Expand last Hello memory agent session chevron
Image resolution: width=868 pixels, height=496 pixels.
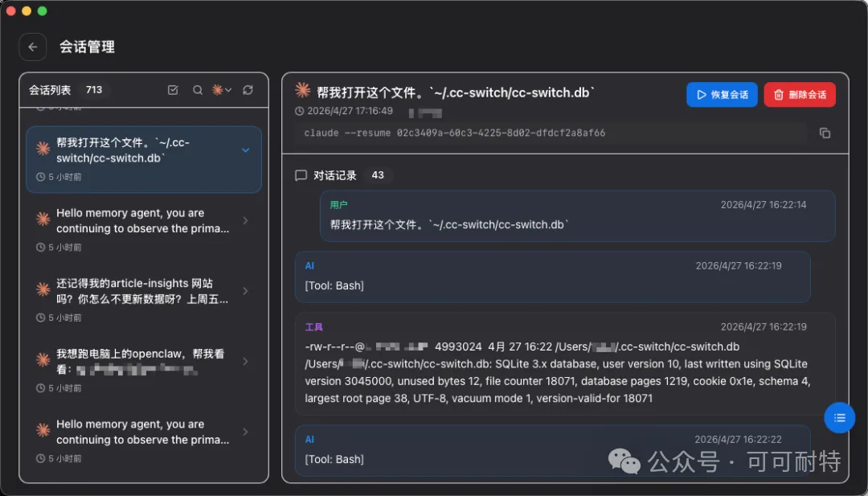(246, 432)
